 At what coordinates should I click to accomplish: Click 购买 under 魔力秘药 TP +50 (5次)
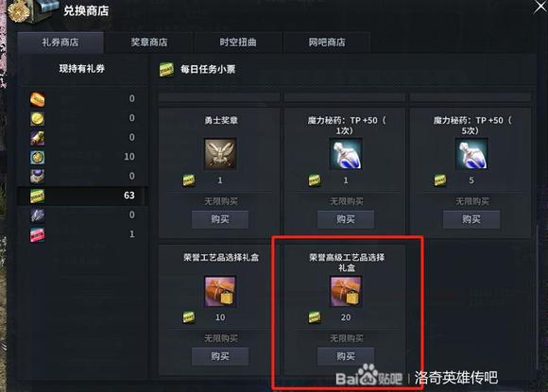click(471, 219)
